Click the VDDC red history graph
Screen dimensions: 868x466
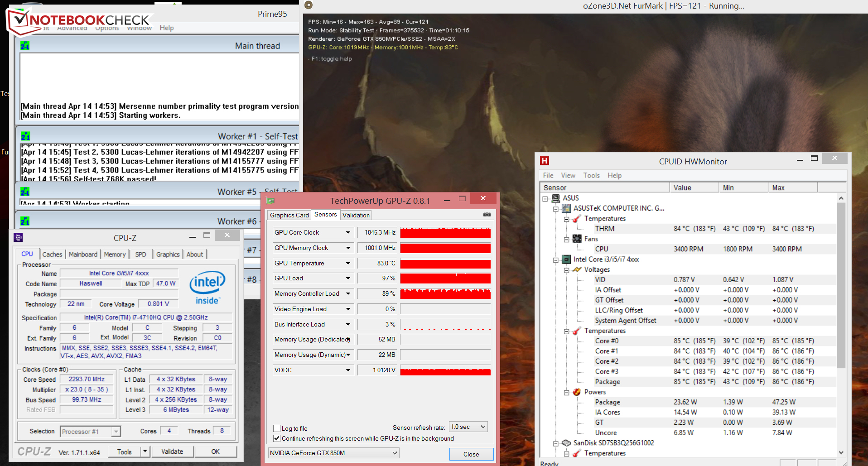pos(445,370)
